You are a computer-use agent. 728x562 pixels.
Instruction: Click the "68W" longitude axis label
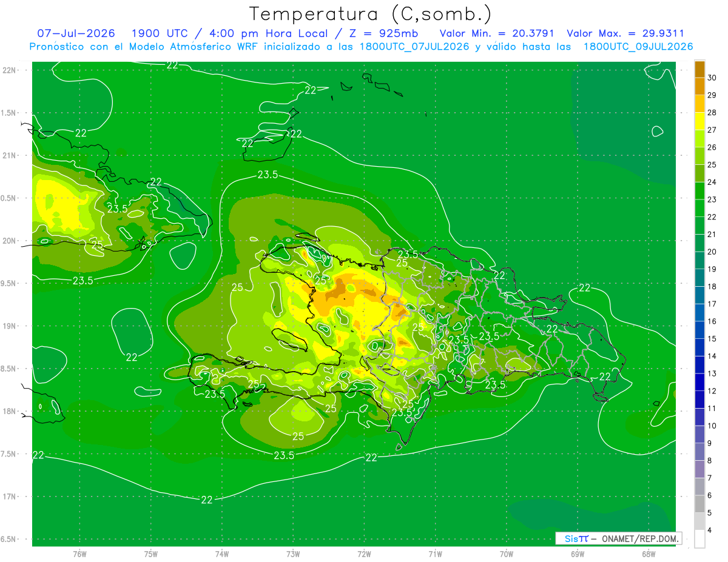point(648,554)
